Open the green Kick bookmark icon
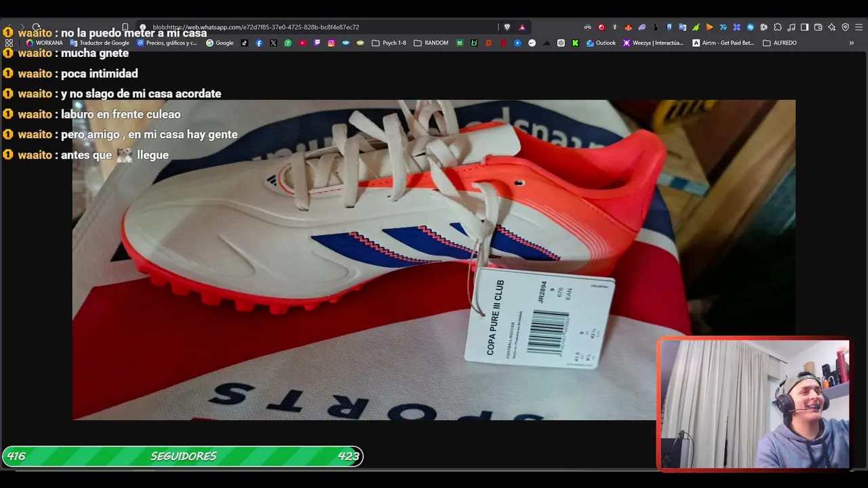 [575, 43]
